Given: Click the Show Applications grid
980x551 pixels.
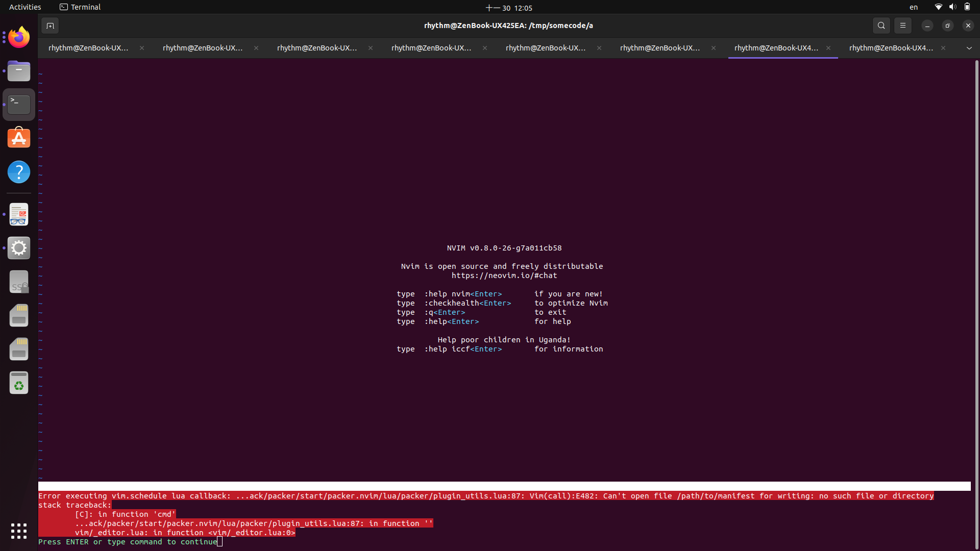Looking at the screenshot, I should click(18, 531).
